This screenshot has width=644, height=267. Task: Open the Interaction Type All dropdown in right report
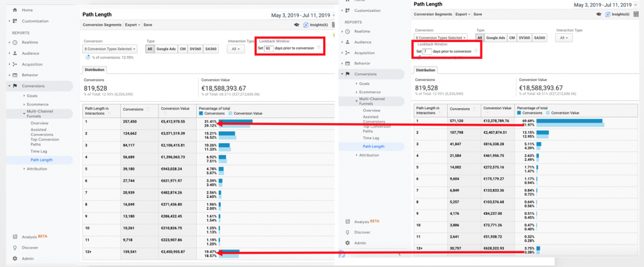click(564, 38)
